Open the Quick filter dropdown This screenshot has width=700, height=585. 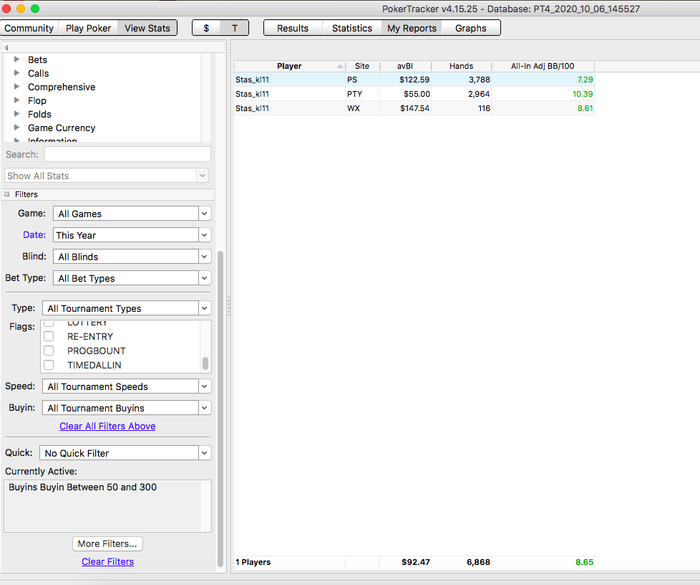(x=125, y=453)
